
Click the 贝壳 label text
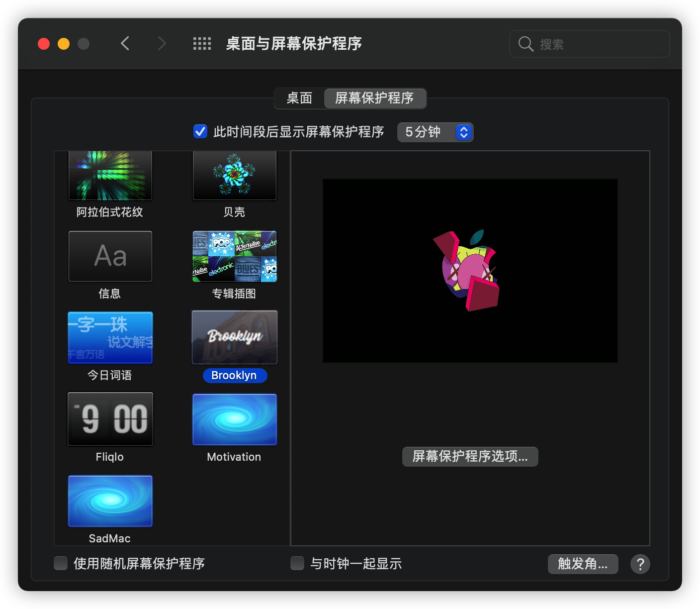pyautogui.click(x=234, y=212)
